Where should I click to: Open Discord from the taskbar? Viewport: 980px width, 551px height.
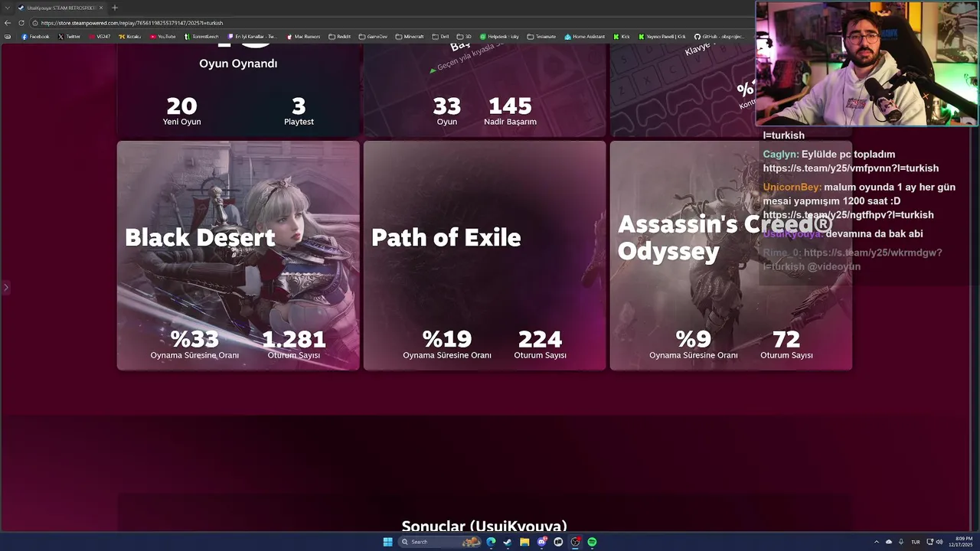point(542,542)
